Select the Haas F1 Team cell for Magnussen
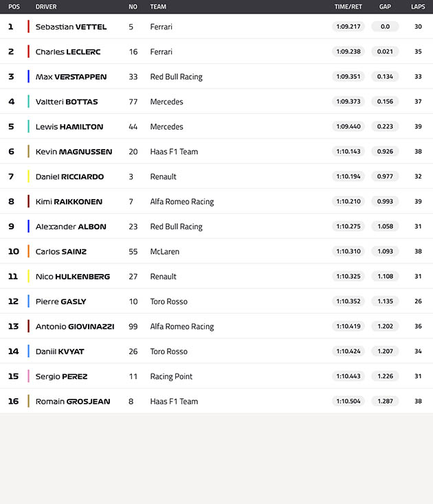This screenshot has width=433, height=504. click(174, 152)
